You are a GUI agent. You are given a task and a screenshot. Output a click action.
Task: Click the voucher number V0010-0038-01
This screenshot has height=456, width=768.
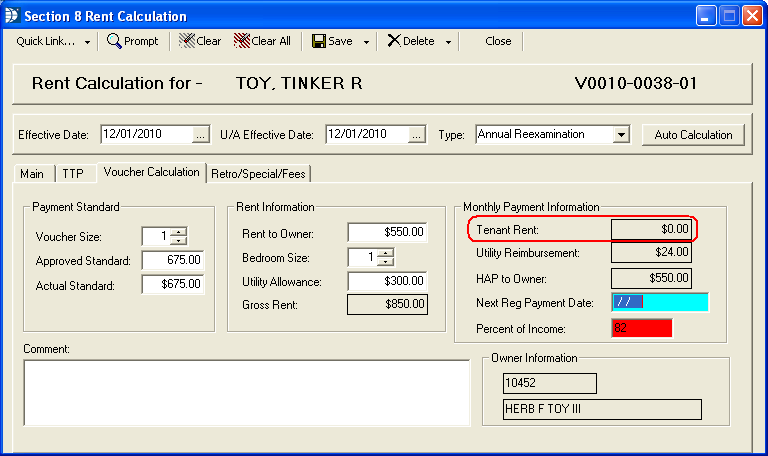(636, 83)
